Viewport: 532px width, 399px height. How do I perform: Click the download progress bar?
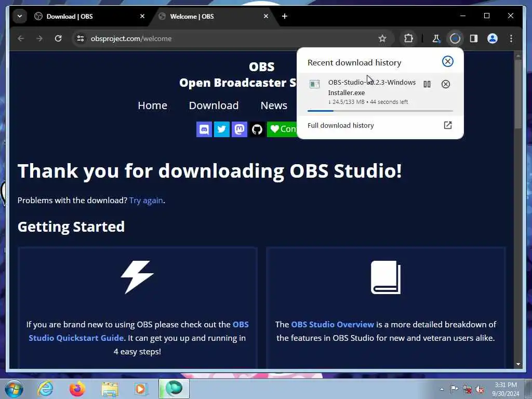380,111
